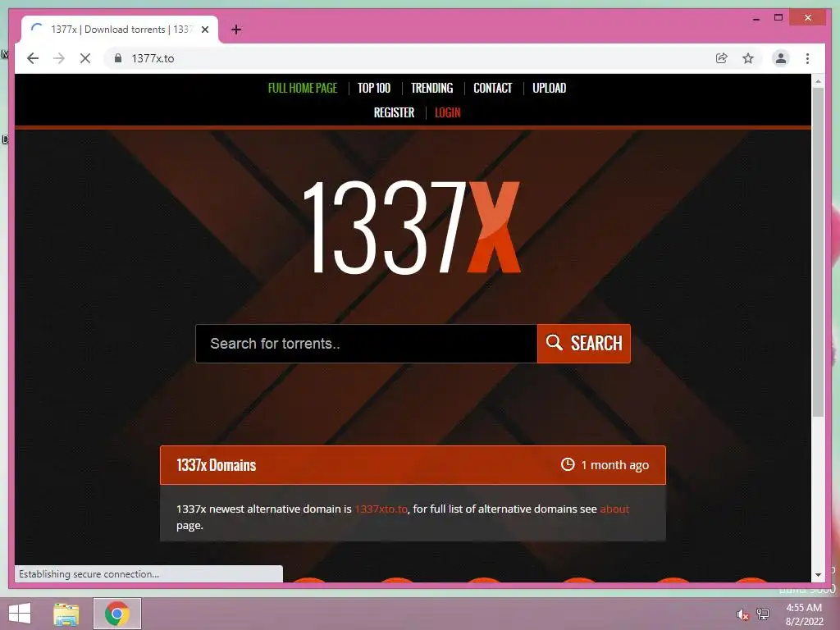Screen dimensions: 840x630
Task: Click the REGISTER link
Action: 395,112
